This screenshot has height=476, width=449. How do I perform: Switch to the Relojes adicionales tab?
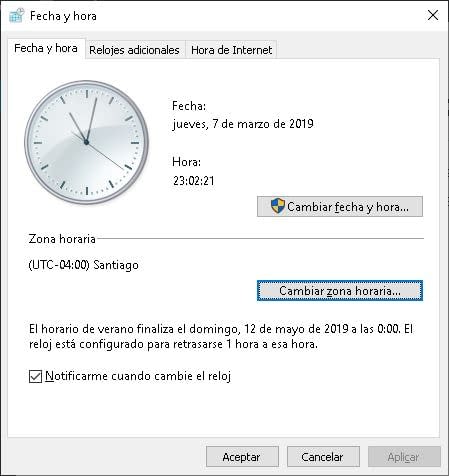[x=134, y=50]
